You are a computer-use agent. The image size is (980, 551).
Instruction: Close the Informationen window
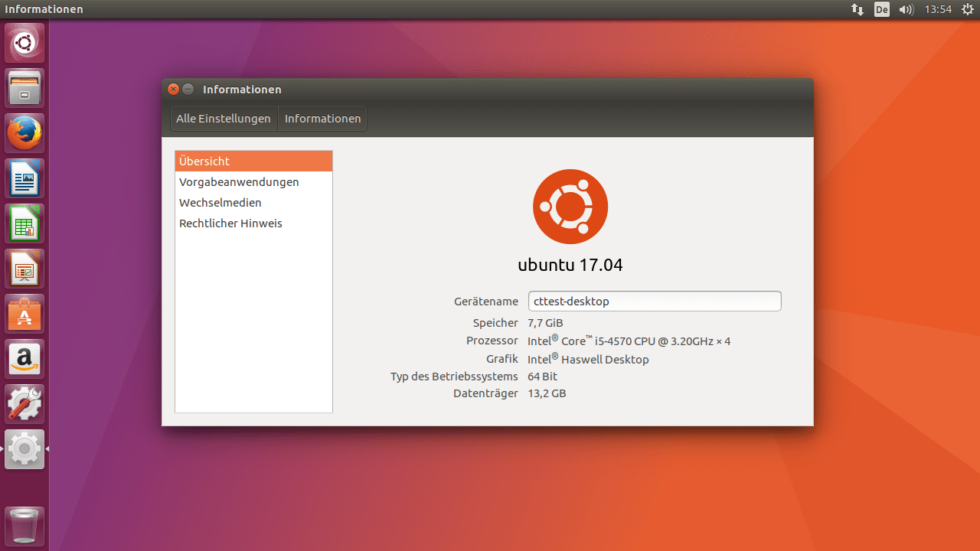pos(173,89)
